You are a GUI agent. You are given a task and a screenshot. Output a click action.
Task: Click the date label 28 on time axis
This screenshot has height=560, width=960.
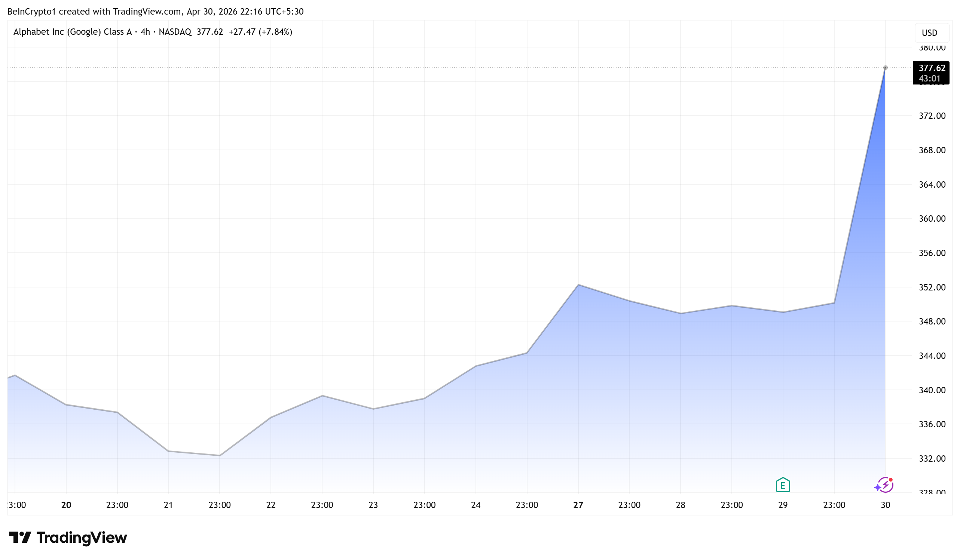(681, 505)
